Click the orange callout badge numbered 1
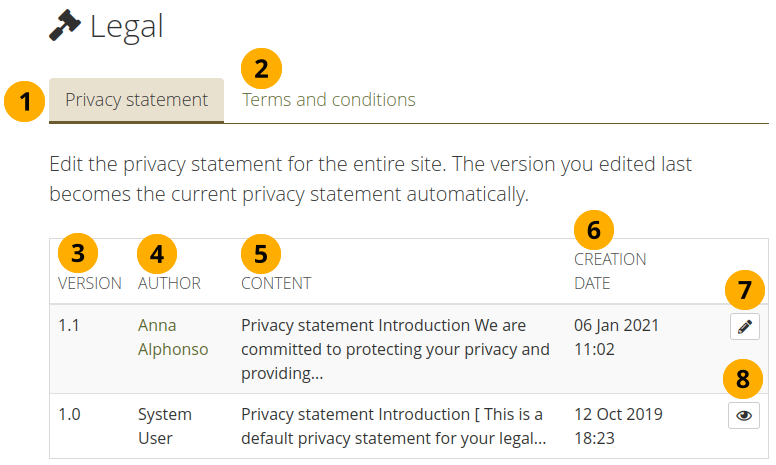Image resolution: width=776 pixels, height=465 pixels. [x=25, y=102]
